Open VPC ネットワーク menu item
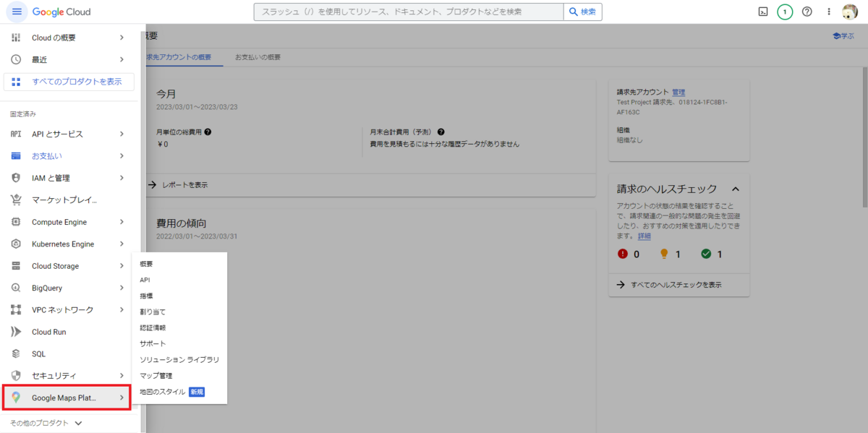 [69, 309]
